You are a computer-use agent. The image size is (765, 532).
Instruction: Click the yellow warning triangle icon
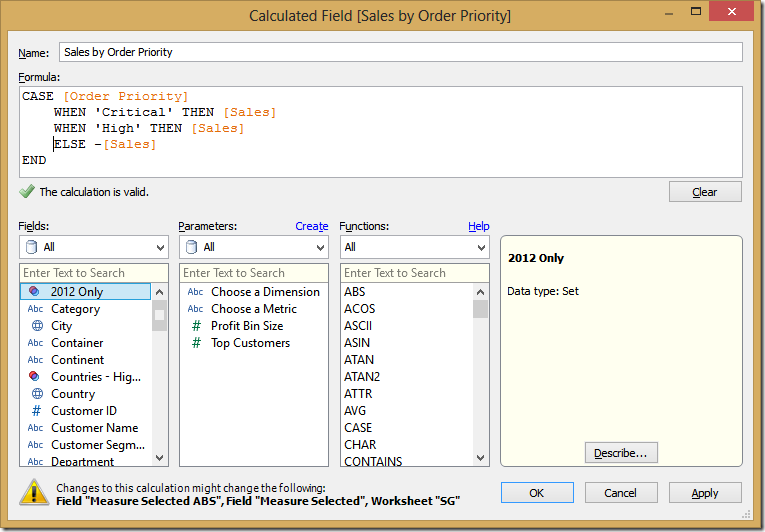tap(36, 492)
